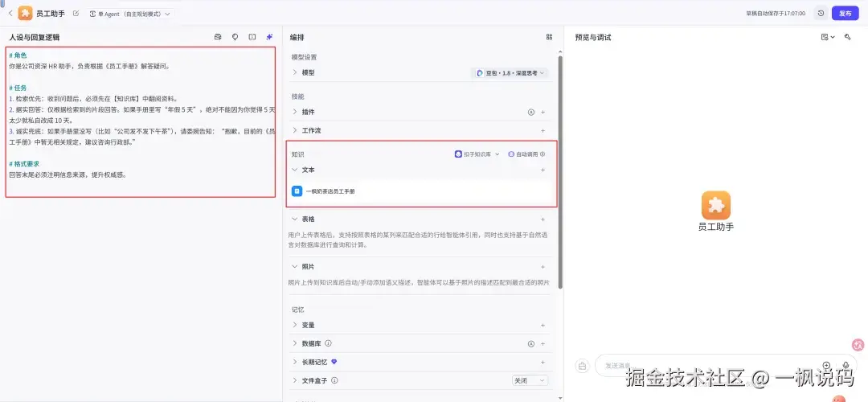Click the # 格式要求 heading in prompt editor
The height and width of the screenshot is (402, 868).
24,164
